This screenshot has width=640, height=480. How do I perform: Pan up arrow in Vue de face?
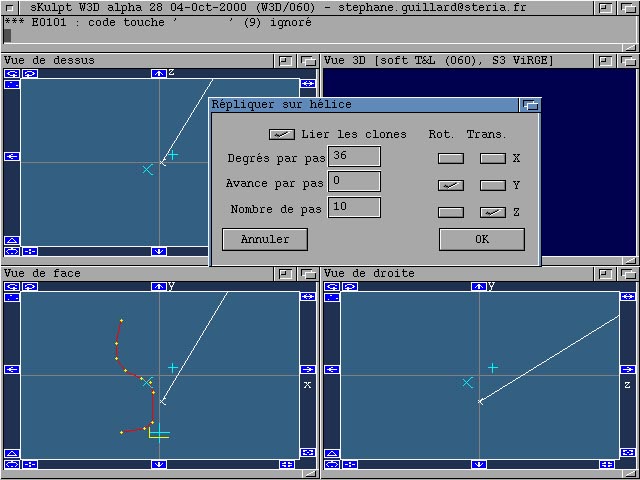159,287
